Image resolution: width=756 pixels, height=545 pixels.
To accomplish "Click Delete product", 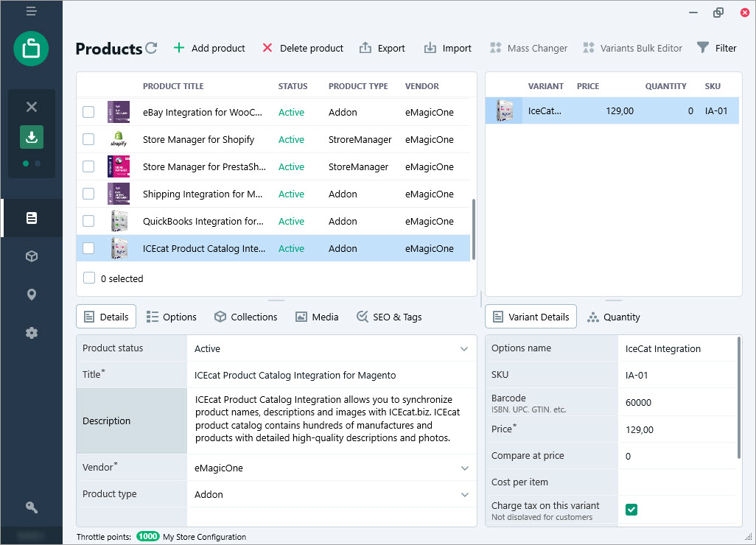I will tap(302, 48).
